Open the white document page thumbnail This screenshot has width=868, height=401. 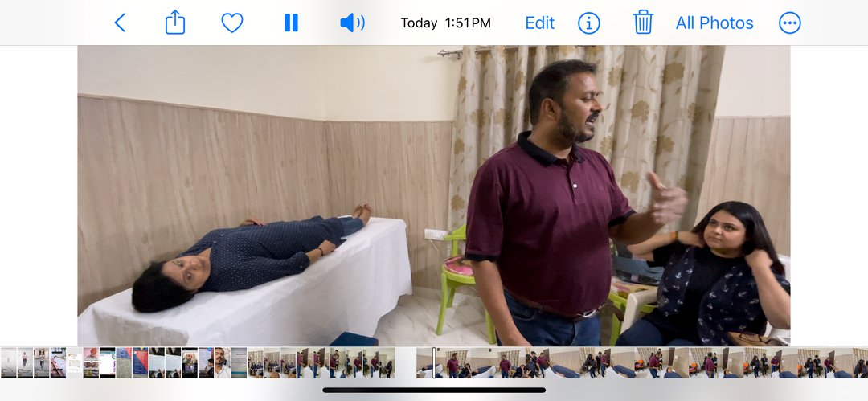point(74,362)
